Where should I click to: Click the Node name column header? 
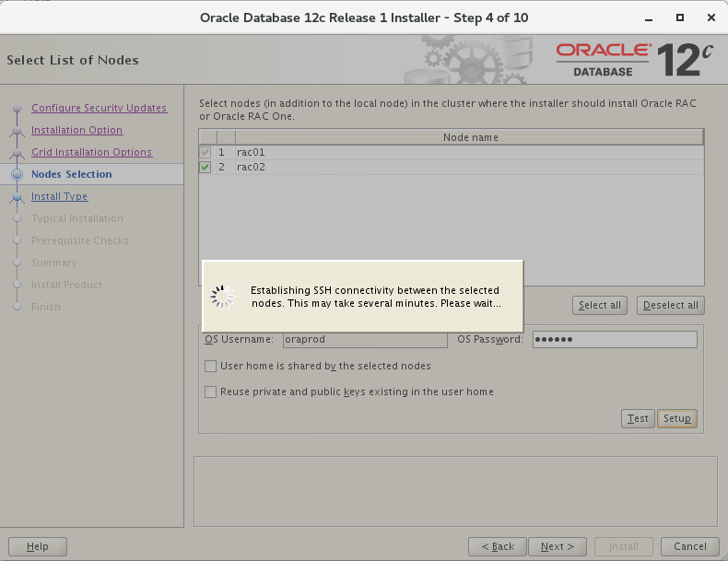pos(470,137)
